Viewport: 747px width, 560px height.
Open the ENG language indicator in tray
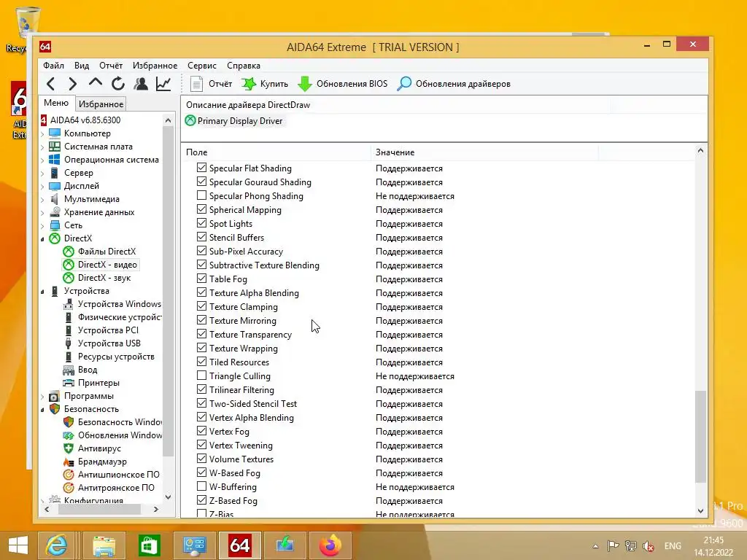[673, 545]
